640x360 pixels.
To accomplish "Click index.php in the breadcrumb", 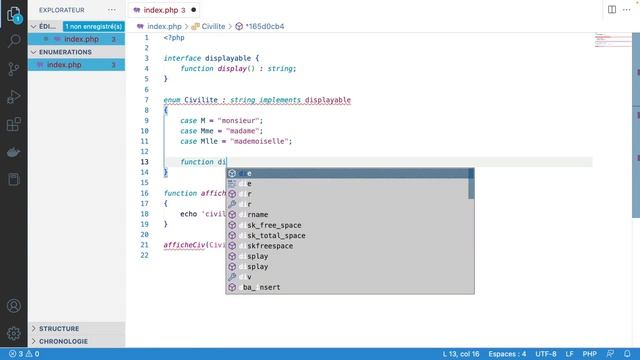I will click(160, 27).
